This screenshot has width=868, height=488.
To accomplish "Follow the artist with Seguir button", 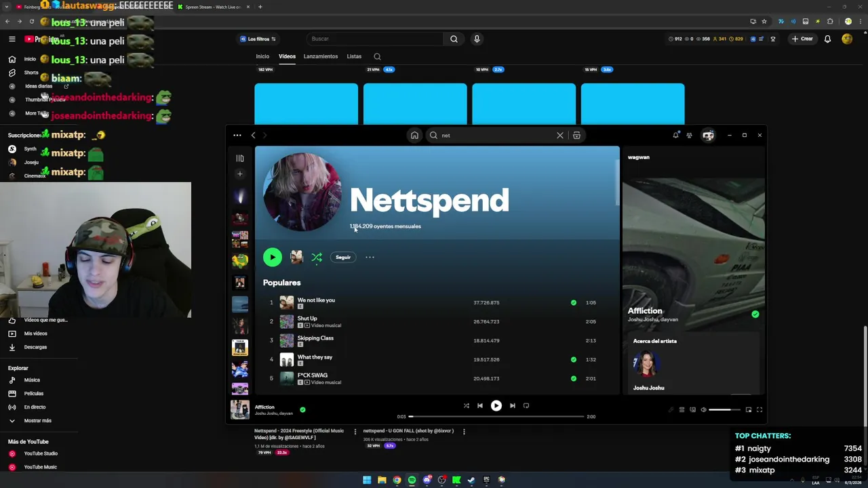I will click(343, 257).
